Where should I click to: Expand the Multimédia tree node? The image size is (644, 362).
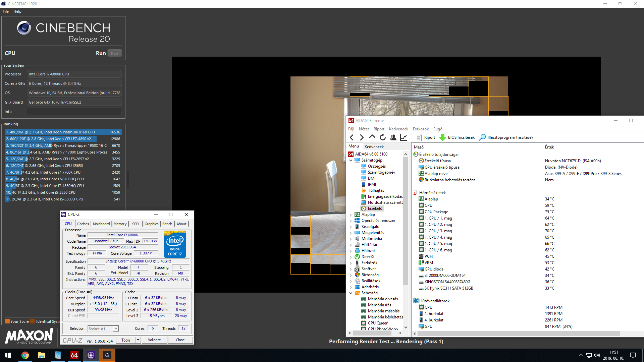pyautogui.click(x=351, y=239)
